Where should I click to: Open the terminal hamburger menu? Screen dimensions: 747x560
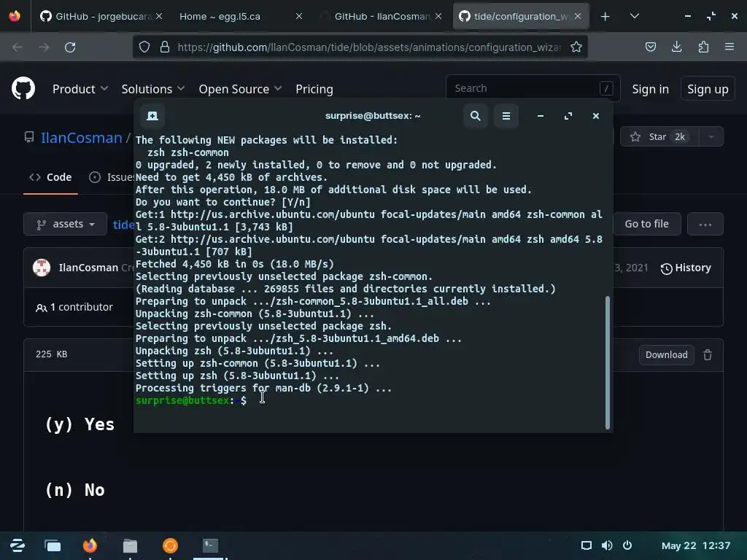506,116
